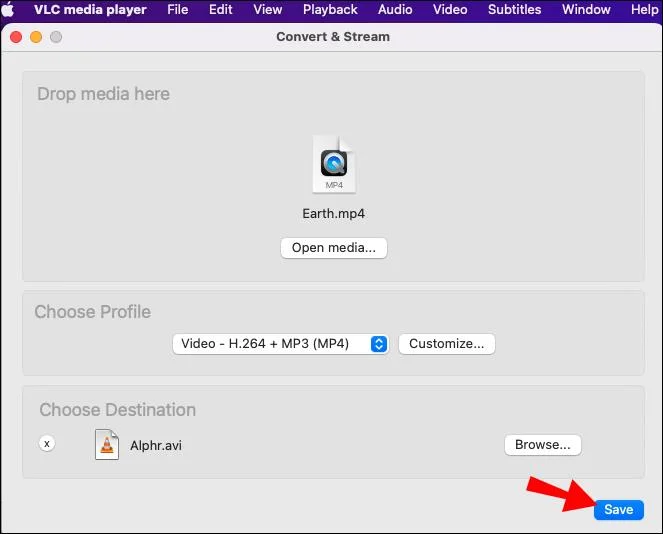
Task: Open the VLC media player menu
Action: point(90,9)
